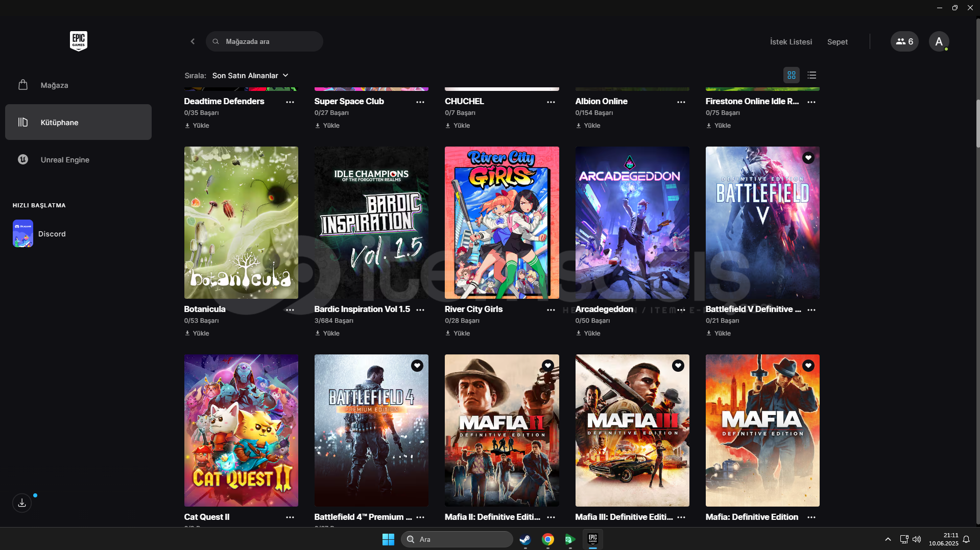This screenshot has height=550, width=980.
Task: Toggle favorite heart on Battlefield 4
Action: [417, 366]
